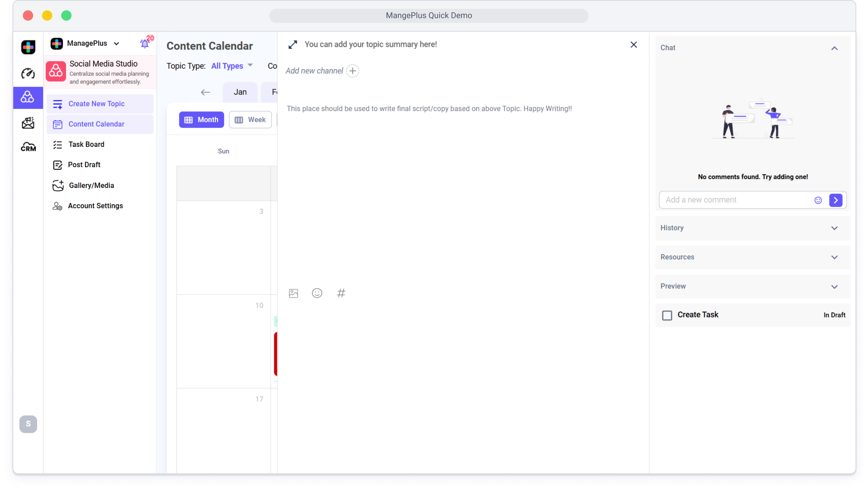This screenshot has height=489, width=868.
Task: Open the dashboard speedometer icon
Action: tap(28, 73)
